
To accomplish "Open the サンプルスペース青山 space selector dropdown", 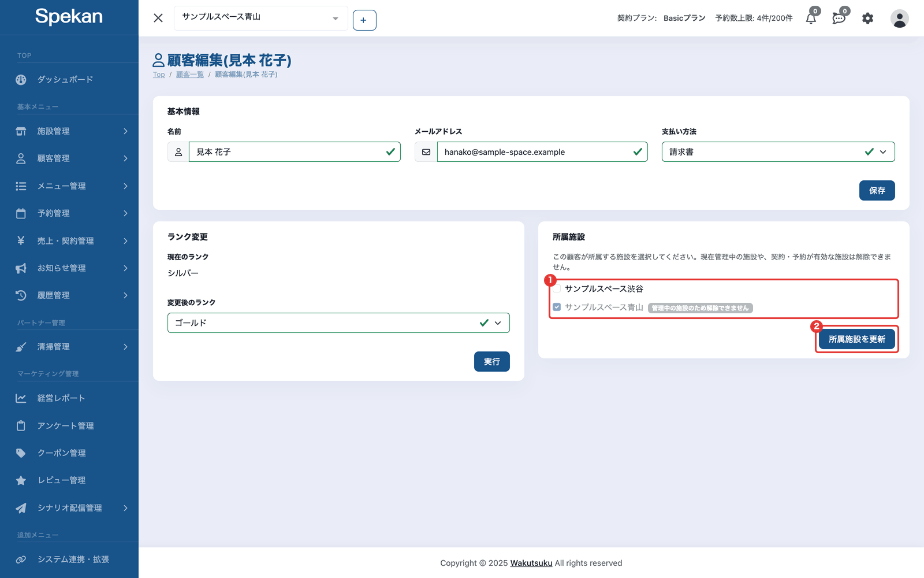I will pyautogui.click(x=261, y=18).
